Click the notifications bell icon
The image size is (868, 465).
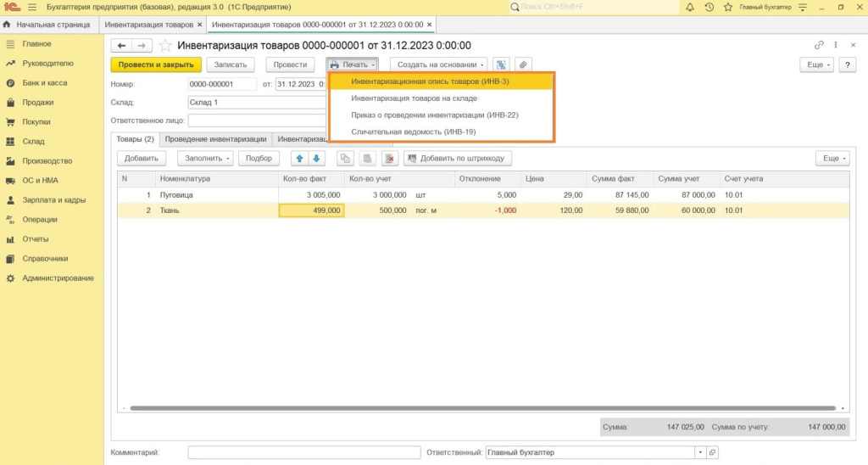tap(690, 7)
